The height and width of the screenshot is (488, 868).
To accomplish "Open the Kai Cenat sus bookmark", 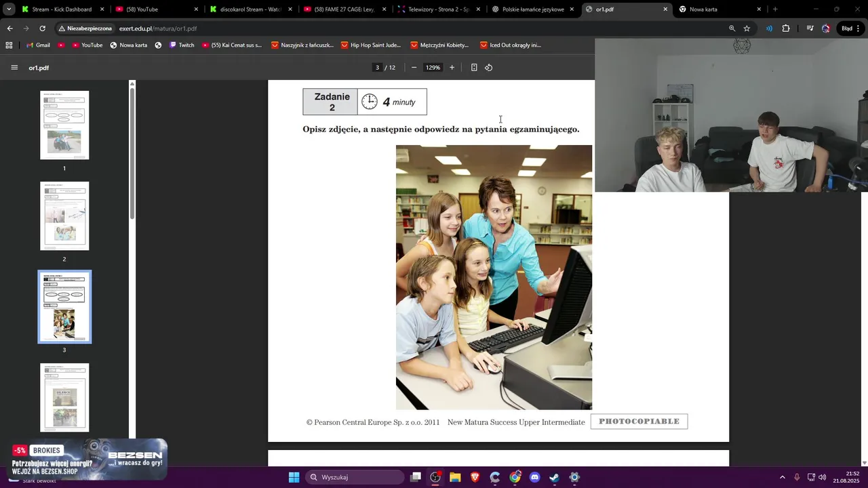I will coord(231,45).
